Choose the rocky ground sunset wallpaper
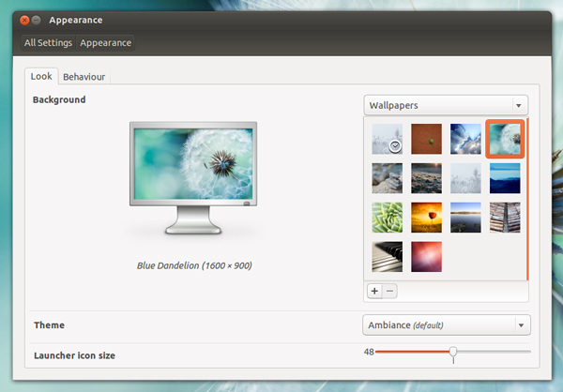The width and height of the screenshot is (563, 392). click(427, 178)
